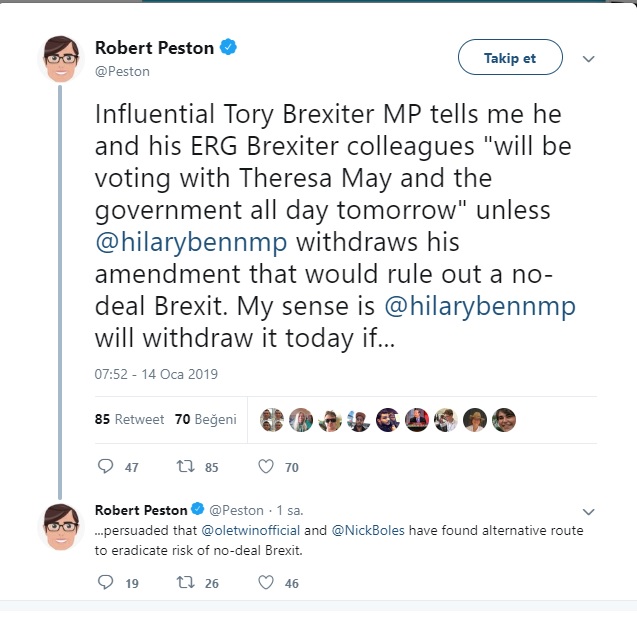Click the last liker avatar in the row
The height and width of the screenshot is (620, 637).
[504, 420]
